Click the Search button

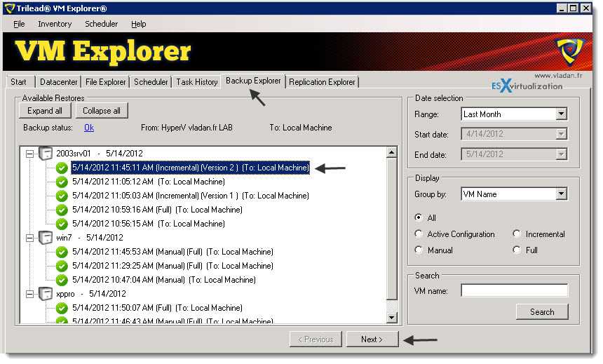[542, 312]
